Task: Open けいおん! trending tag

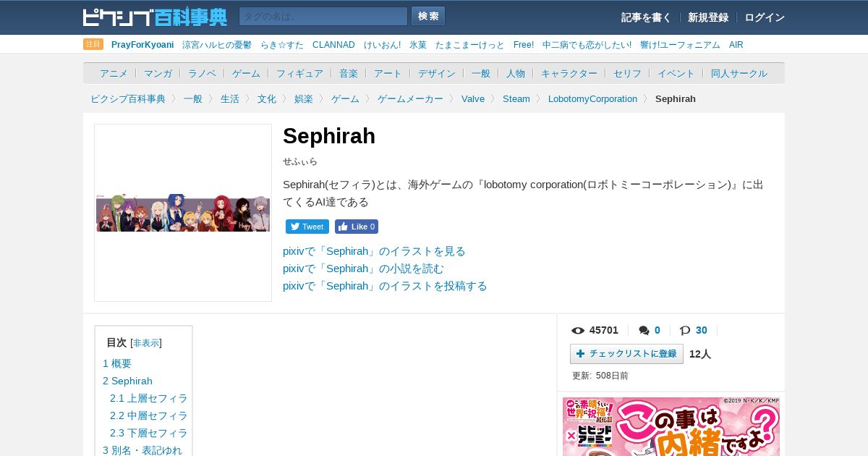Action: pyautogui.click(x=382, y=45)
